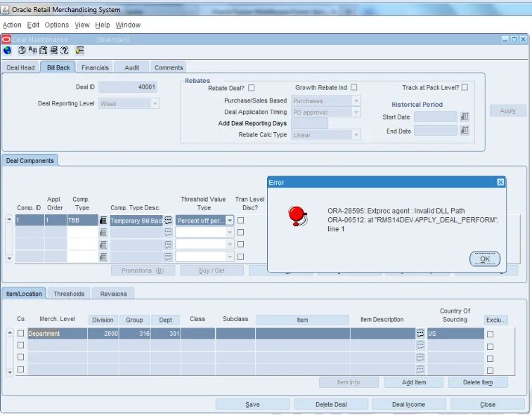This screenshot has width=532, height=416.
Task: Click the blue globe toolbar icon
Action: [7, 51]
